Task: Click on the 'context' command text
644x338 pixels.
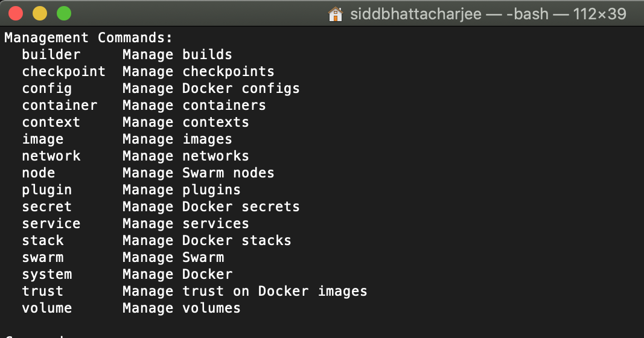Action: pyautogui.click(x=51, y=123)
